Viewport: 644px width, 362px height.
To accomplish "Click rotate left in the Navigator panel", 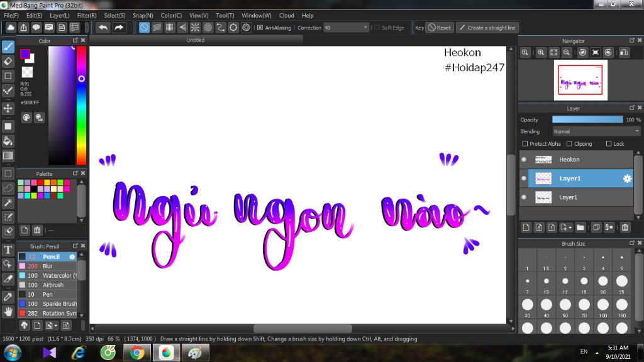I will [582, 53].
